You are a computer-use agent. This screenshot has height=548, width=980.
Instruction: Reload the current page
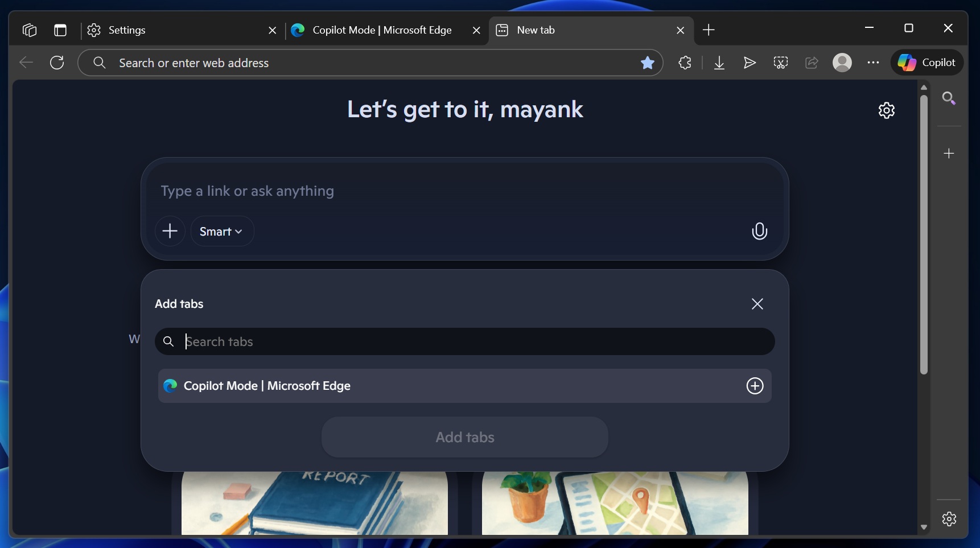56,63
